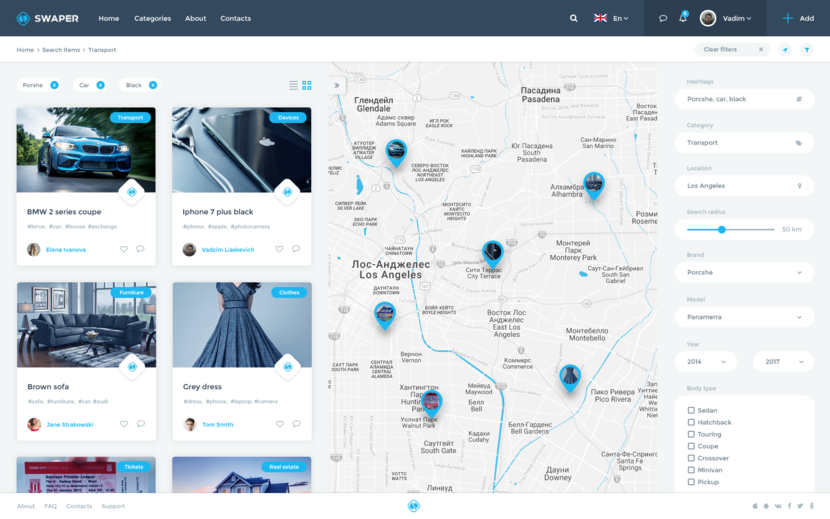Screen dimensions: 830x519
Task: Click the Add button
Action: point(798,19)
